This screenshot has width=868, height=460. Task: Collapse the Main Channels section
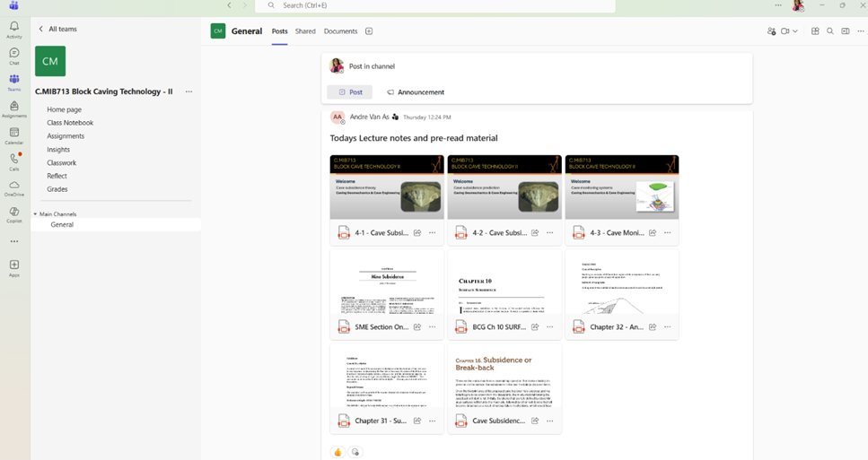pyautogui.click(x=36, y=214)
